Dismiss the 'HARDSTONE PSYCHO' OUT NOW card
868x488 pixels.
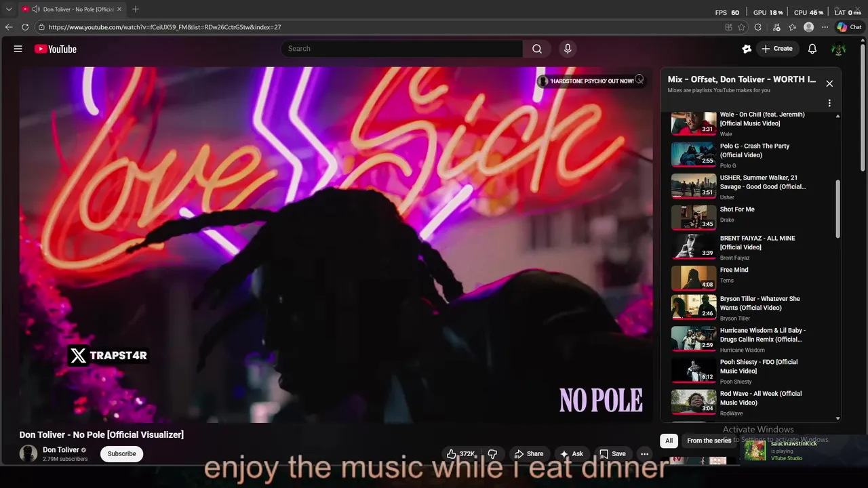pyautogui.click(x=639, y=79)
